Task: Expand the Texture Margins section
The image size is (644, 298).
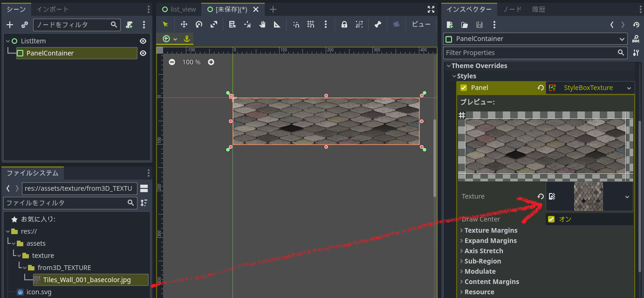Action: pos(490,230)
